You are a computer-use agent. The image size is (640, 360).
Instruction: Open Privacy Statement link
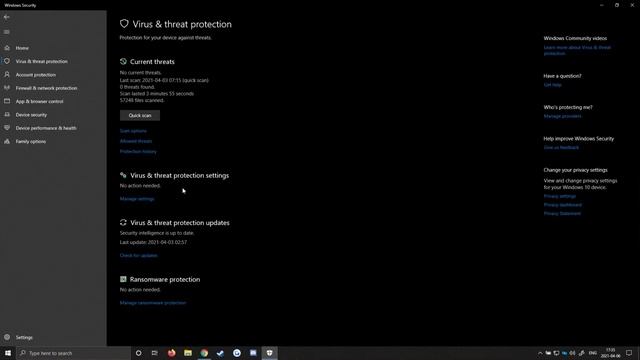(562, 213)
